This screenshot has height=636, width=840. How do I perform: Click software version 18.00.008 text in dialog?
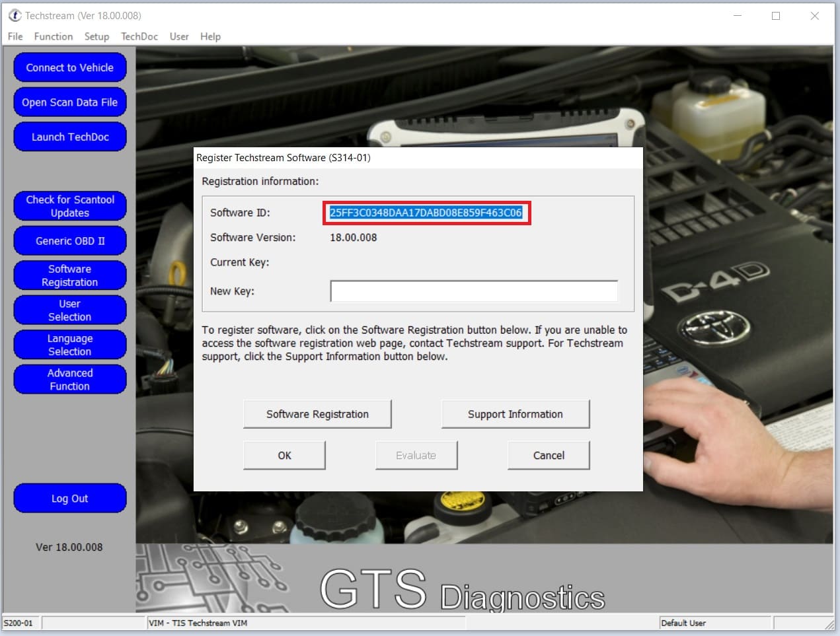(x=354, y=238)
